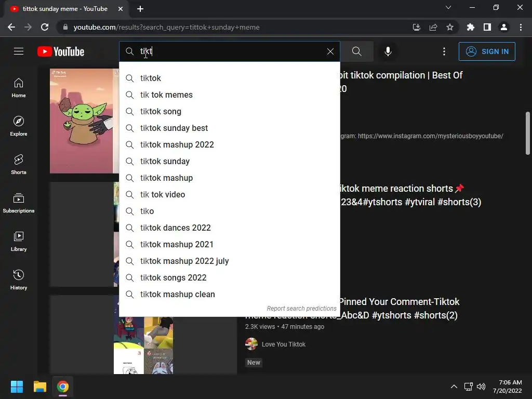532x399 pixels.
Task: Close the 'tittok sunday meme' tab
Action: coord(121,9)
